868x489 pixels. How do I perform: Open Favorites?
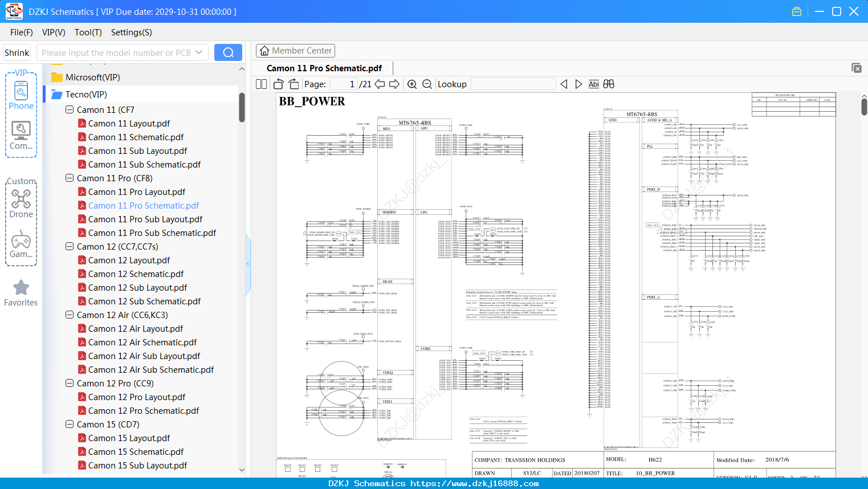coord(21,294)
